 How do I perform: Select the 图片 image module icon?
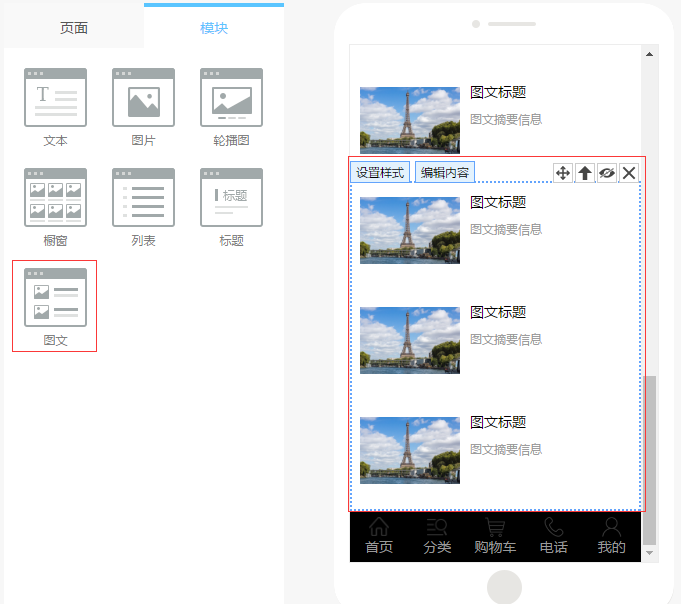coord(143,98)
